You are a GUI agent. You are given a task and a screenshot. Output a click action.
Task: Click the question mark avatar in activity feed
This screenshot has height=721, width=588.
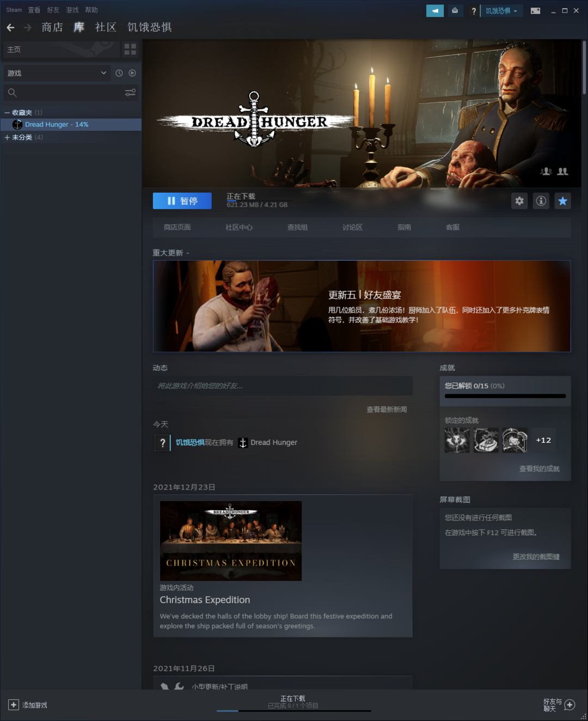tap(162, 443)
